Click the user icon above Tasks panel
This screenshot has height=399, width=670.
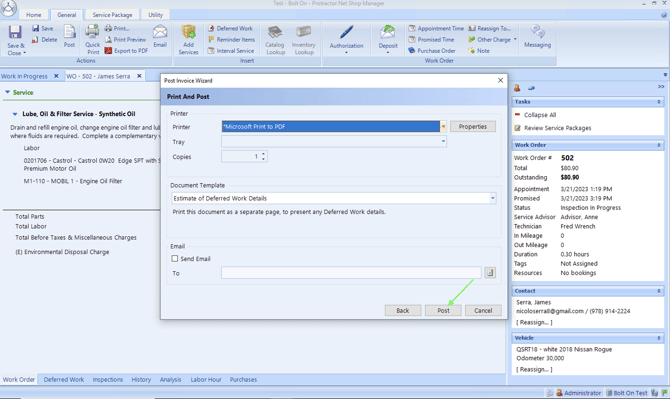[517, 88]
